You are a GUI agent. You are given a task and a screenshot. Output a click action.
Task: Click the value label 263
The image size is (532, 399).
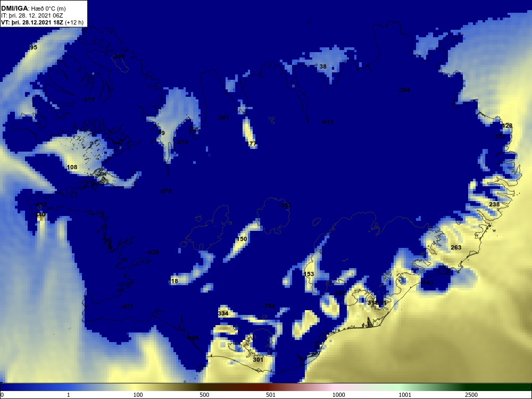pos(456,247)
